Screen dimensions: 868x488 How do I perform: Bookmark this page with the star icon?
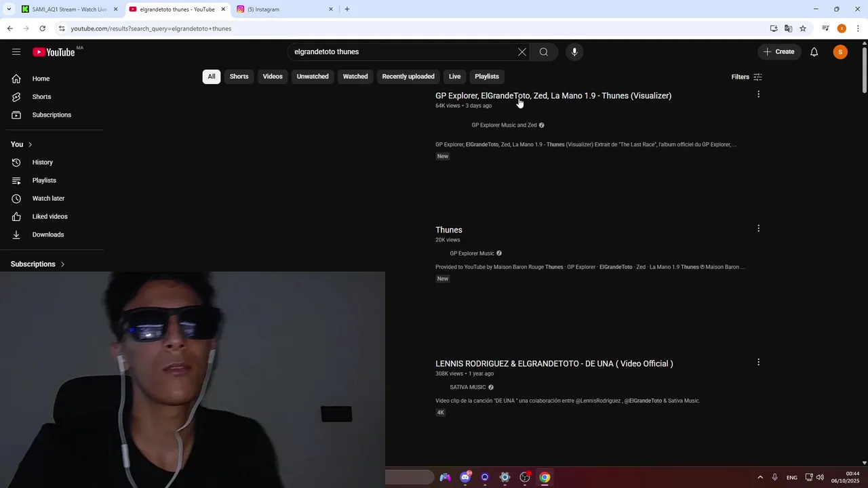coord(803,28)
